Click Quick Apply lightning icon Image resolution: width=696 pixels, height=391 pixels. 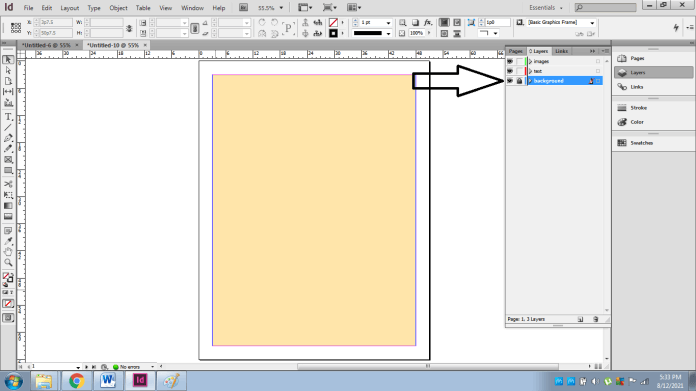(x=676, y=28)
